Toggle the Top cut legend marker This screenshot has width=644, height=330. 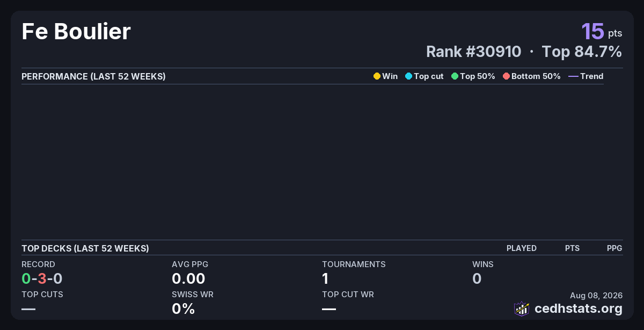pos(408,76)
